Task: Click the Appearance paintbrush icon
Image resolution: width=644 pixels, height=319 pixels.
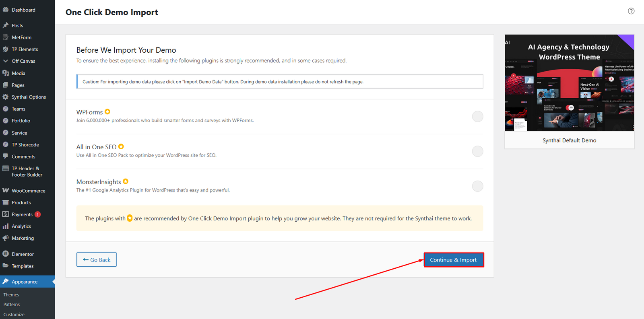Action: point(6,282)
